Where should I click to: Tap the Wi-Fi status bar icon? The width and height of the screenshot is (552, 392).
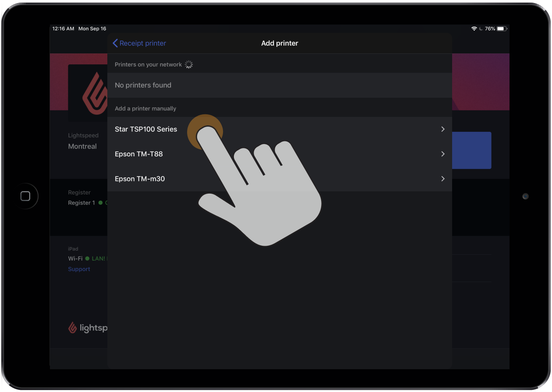tap(474, 28)
